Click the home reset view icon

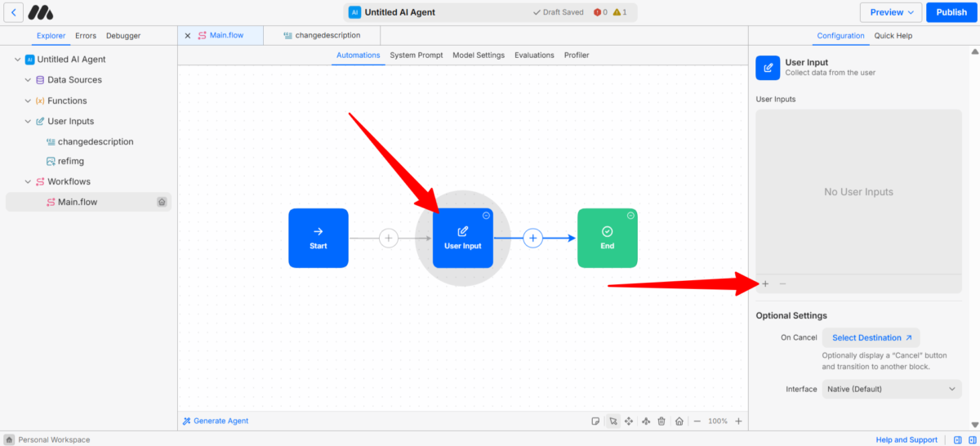point(679,421)
